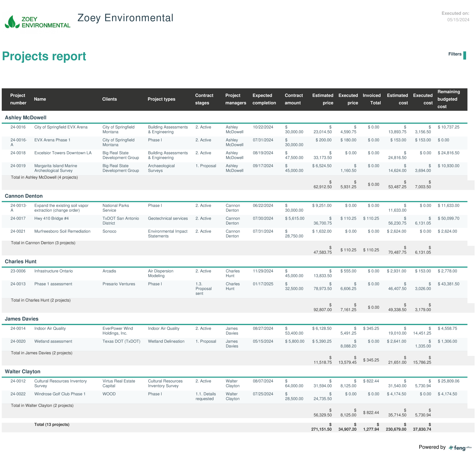
Task: Open the Windrose Golf Club Phase 1 project
Action: coord(60,394)
